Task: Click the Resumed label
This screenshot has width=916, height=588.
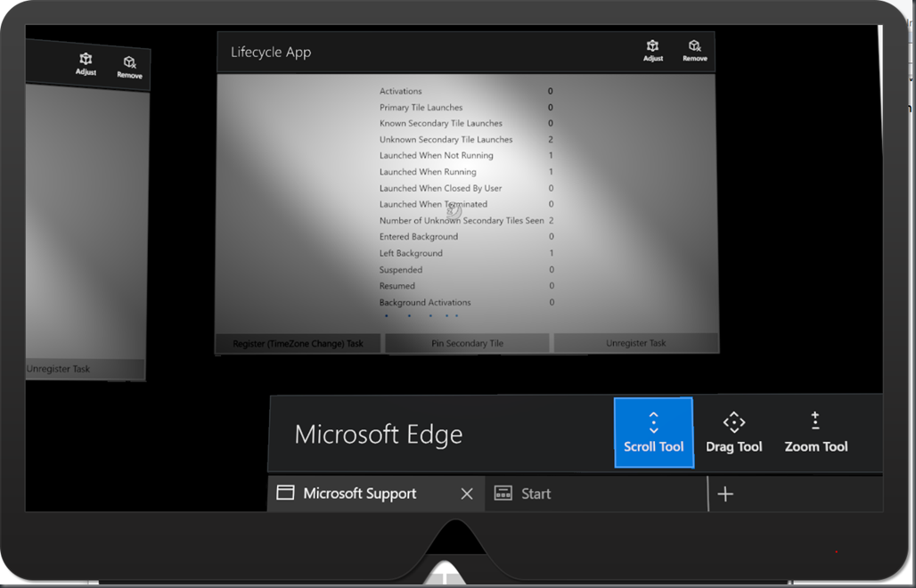Action: tap(397, 286)
